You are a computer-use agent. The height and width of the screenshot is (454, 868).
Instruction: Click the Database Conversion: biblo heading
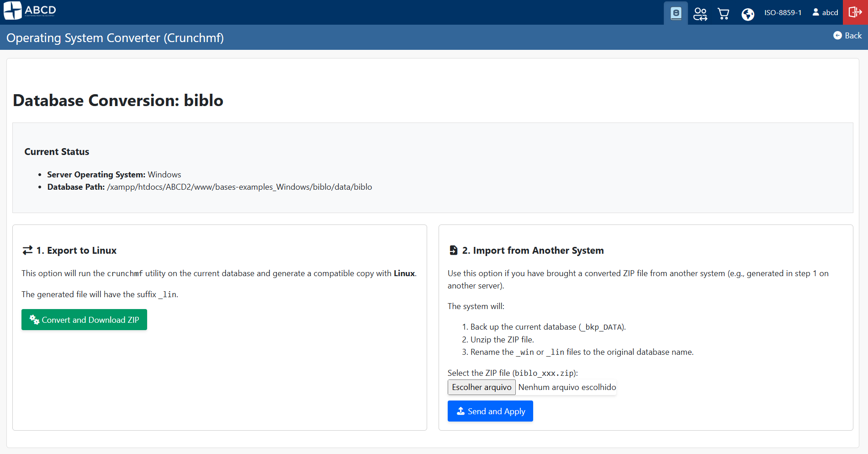118,100
